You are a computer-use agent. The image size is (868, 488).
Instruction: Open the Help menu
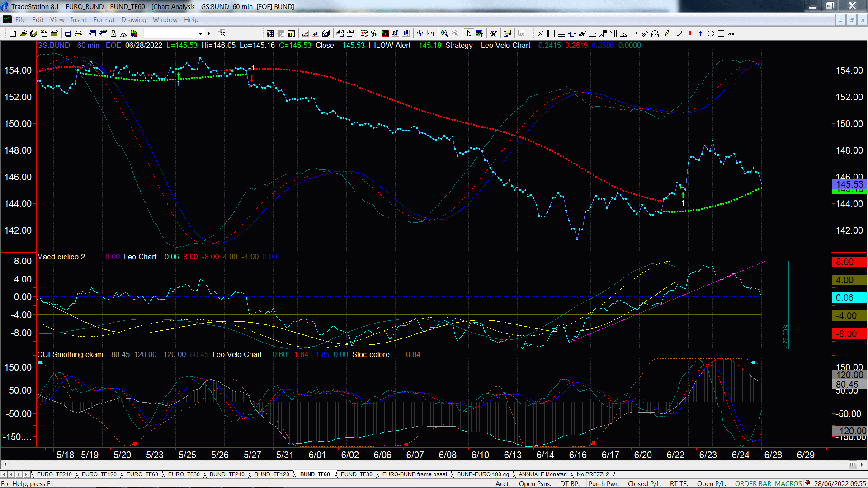click(191, 20)
